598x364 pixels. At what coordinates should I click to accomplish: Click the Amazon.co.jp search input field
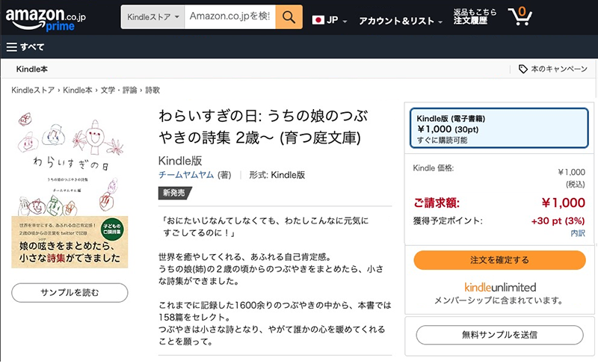229,16
